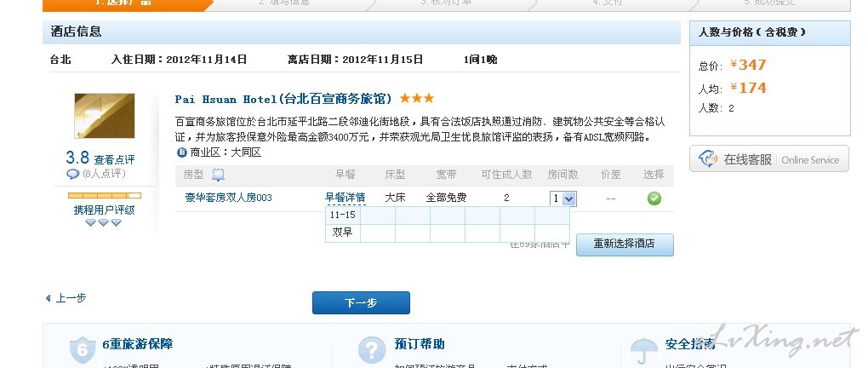The width and height of the screenshot is (868, 368).
Task: Click the 安全指南 umbrella icon
Action: pyautogui.click(x=644, y=351)
